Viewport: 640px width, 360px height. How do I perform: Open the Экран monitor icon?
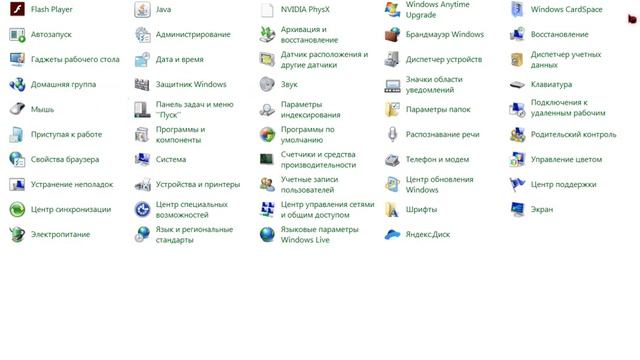coord(517,209)
